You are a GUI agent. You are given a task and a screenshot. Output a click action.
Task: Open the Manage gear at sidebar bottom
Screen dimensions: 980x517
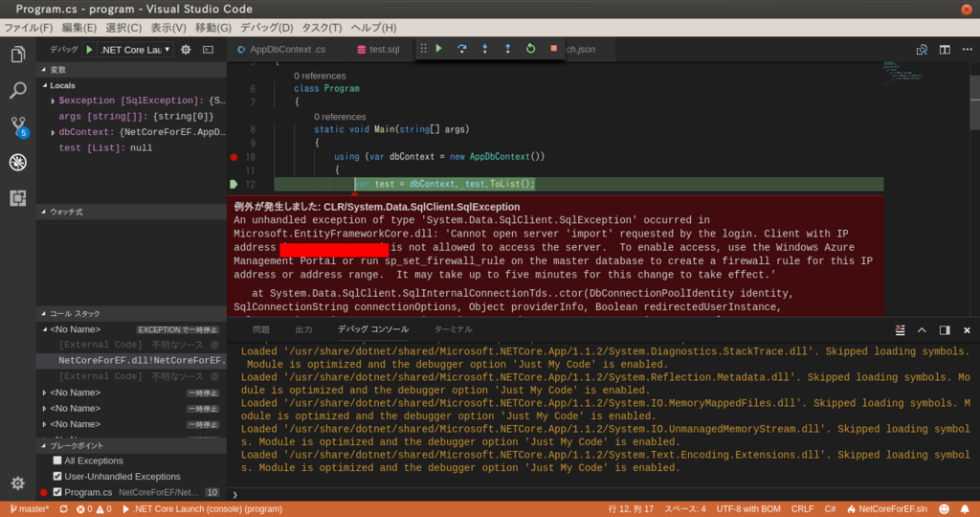pos(17,483)
